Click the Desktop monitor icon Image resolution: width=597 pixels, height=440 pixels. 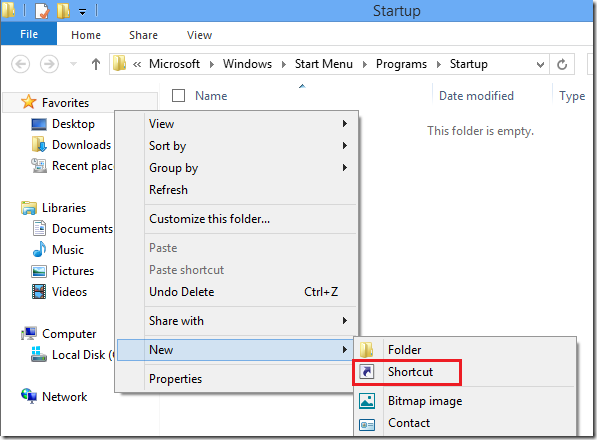39,124
